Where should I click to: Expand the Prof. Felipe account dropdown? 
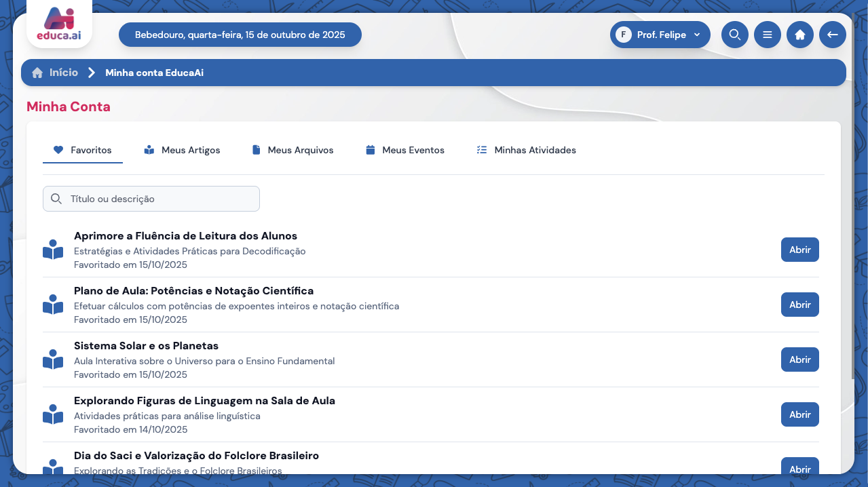pyautogui.click(x=660, y=35)
